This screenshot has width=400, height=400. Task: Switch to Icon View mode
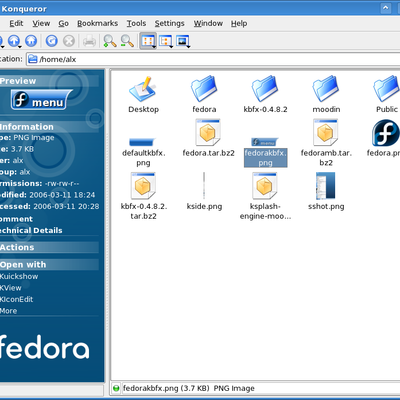pyautogui.click(x=147, y=41)
